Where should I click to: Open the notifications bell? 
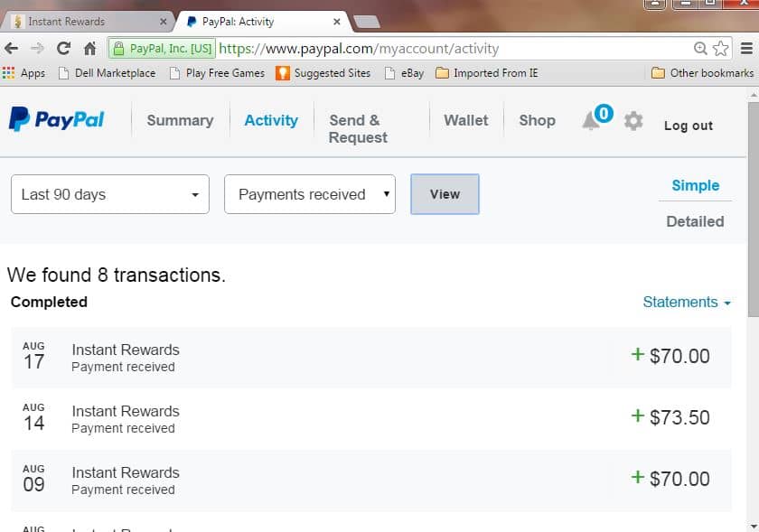click(591, 120)
